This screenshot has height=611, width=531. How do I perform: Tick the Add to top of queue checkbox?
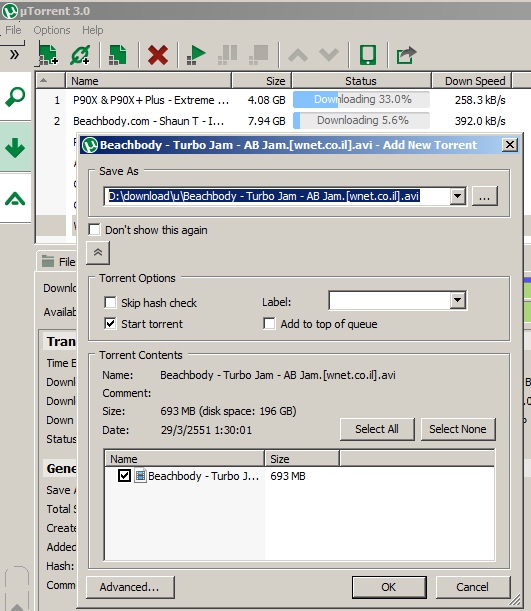[269, 323]
